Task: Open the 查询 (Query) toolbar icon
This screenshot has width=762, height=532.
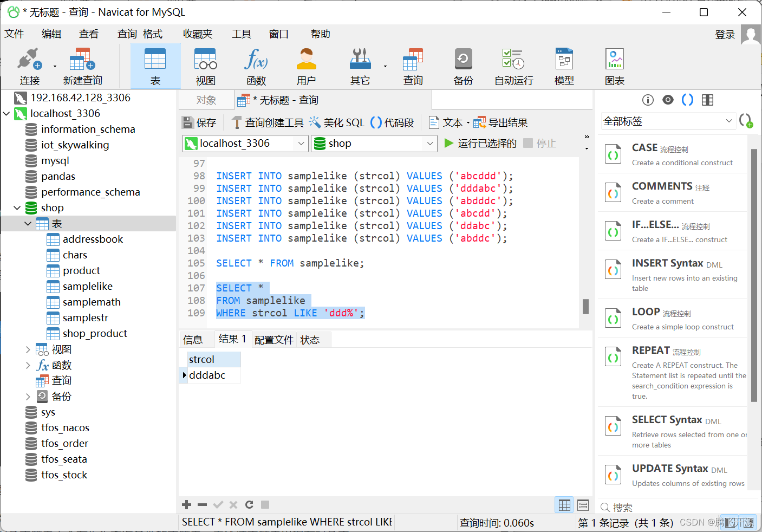Action: point(413,66)
